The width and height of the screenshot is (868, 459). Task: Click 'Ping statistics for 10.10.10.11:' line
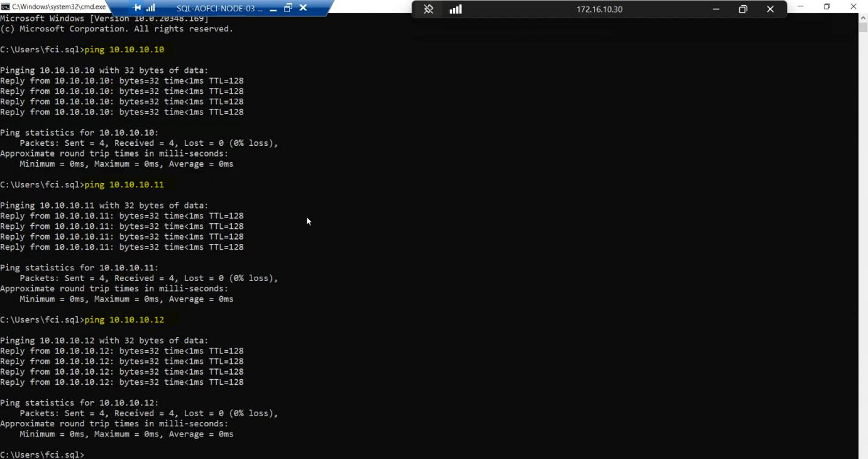[x=79, y=268]
